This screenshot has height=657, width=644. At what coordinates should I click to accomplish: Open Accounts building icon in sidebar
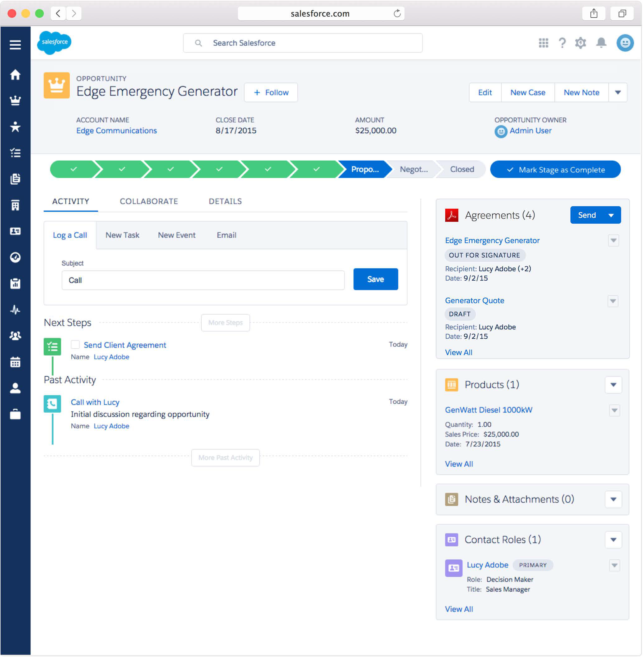coord(15,205)
